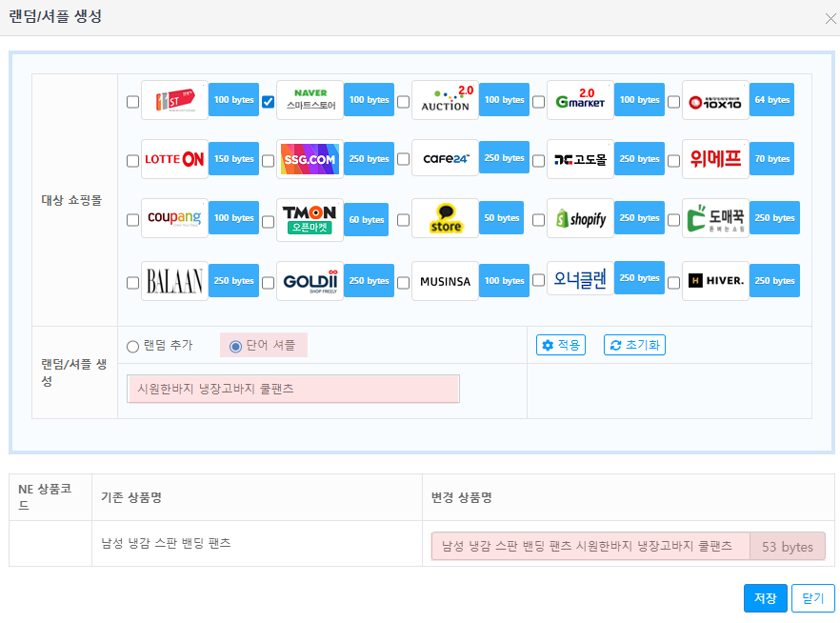This screenshot has height=623, width=840.
Task: Click the 적용 apply button
Action: [x=561, y=345]
